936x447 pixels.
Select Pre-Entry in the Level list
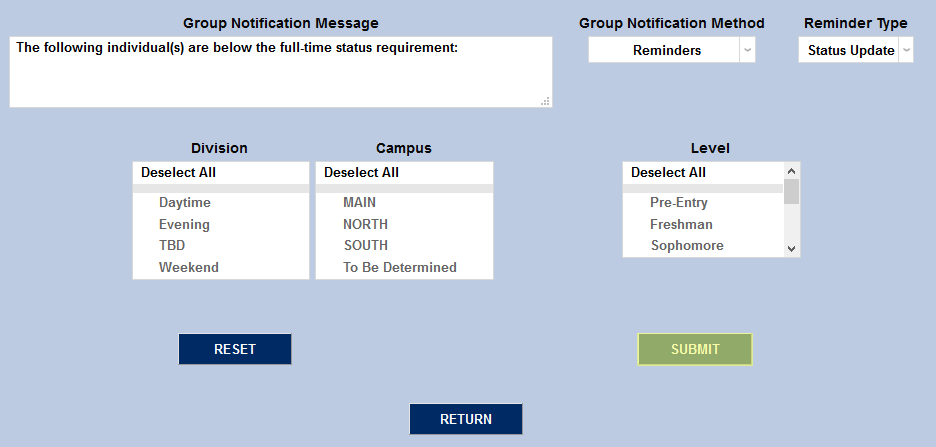click(x=679, y=202)
